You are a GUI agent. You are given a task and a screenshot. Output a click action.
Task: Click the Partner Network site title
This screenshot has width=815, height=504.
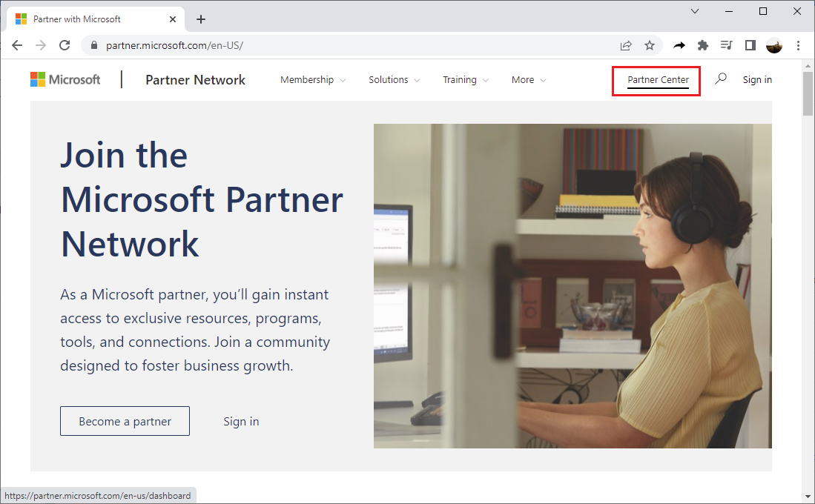(196, 79)
